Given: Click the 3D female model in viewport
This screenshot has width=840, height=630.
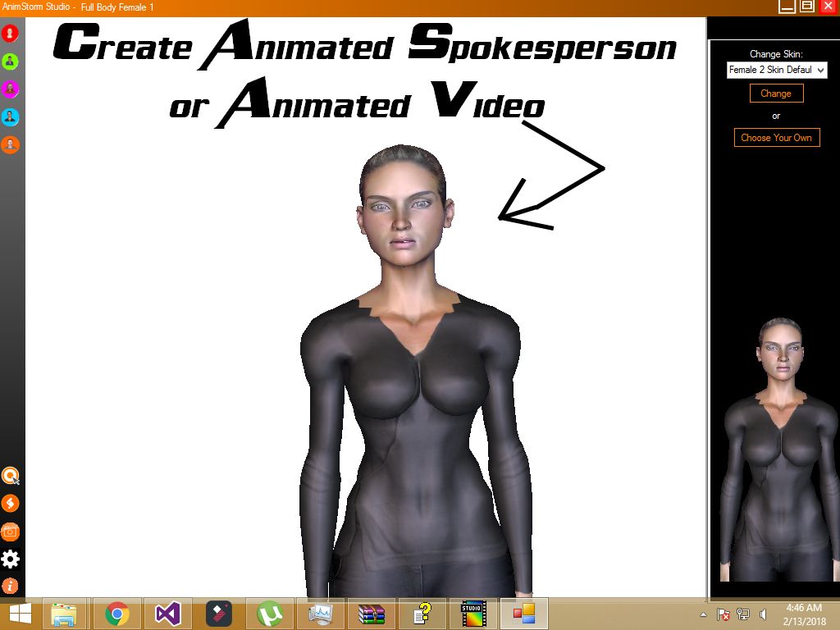Looking at the screenshot, I should (415, 370).
